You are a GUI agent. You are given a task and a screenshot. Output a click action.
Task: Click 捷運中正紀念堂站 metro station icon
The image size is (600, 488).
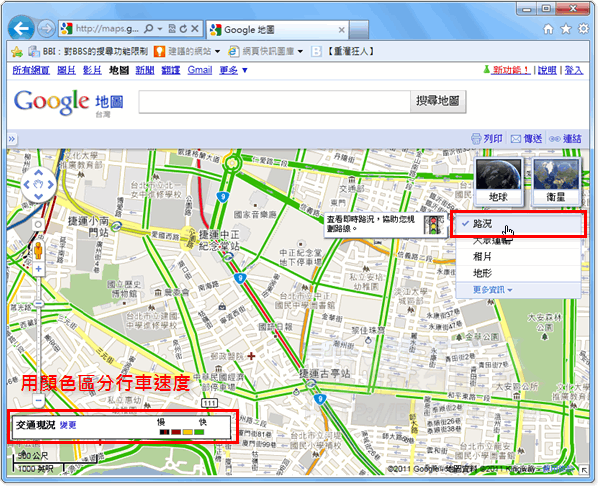click(x=228, y=257)
